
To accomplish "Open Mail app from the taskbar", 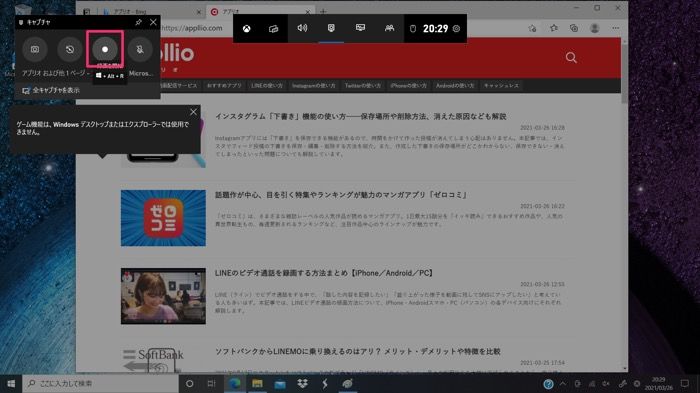I will [x=280, y=384].
